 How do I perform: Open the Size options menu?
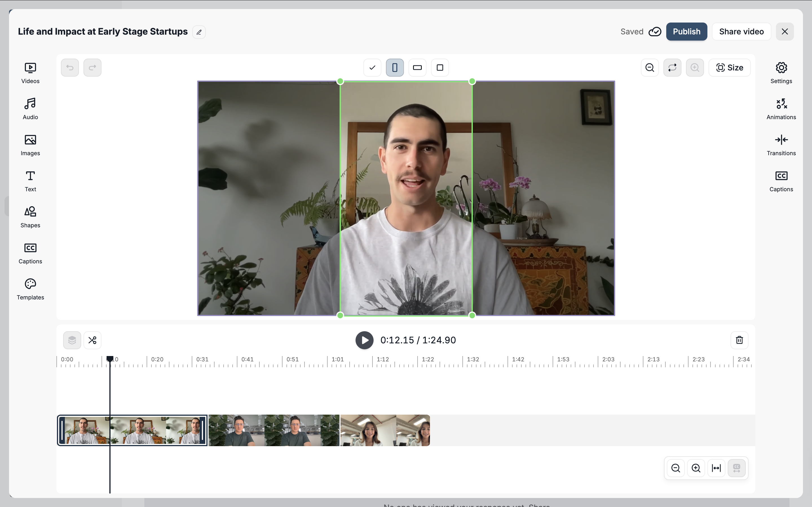(729, 68)
